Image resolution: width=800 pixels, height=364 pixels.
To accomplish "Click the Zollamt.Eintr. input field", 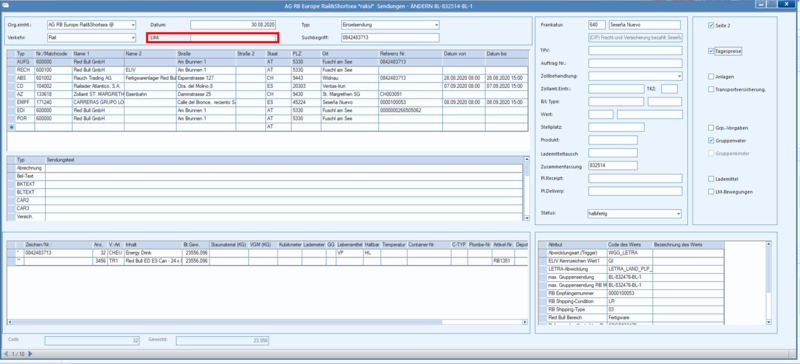I will (x=616, y=89).
